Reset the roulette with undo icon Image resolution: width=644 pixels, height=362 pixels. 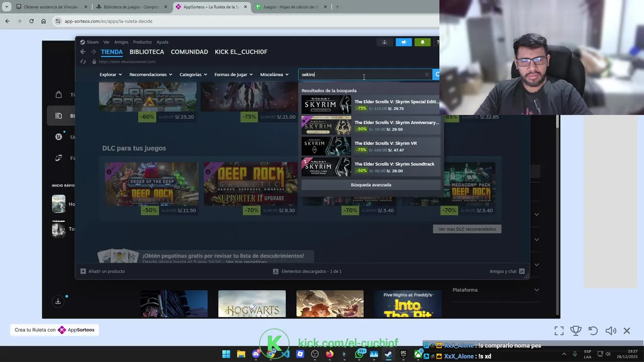click(593, 331)
